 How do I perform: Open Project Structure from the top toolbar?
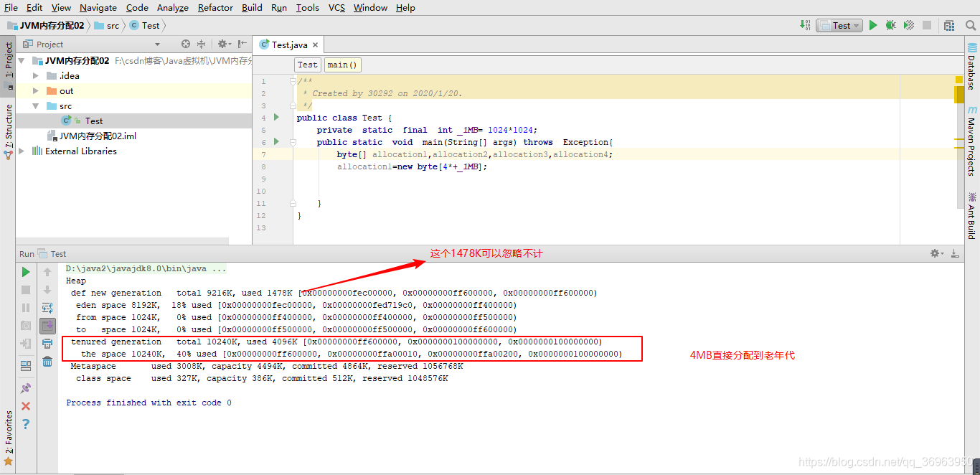949,25
